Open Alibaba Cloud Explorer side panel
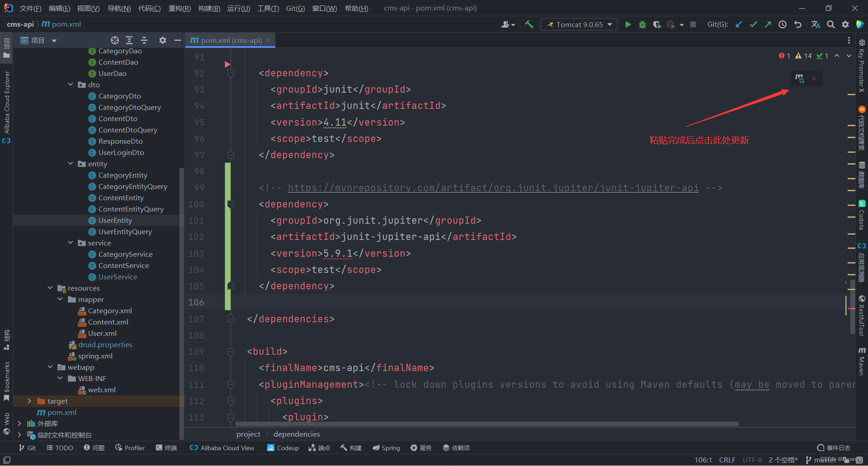Screen dimensions: 868x466 click(x=7, y=107)
